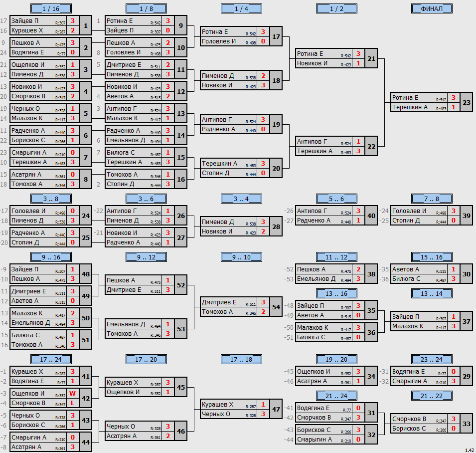This screenshot has width=476, height=453.
Task: Open the '15 .. 16' placement header
Action: tap(432, 257)
